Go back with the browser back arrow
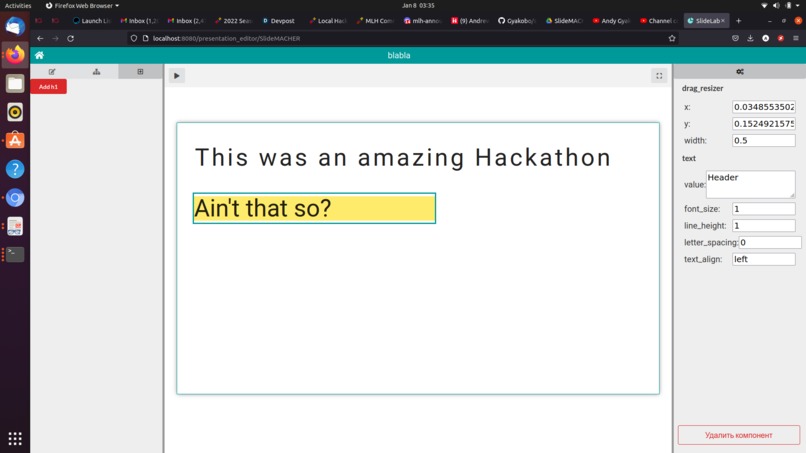This screenshot has width=806, height=453. pyautogui.click(x=40, y=38)
